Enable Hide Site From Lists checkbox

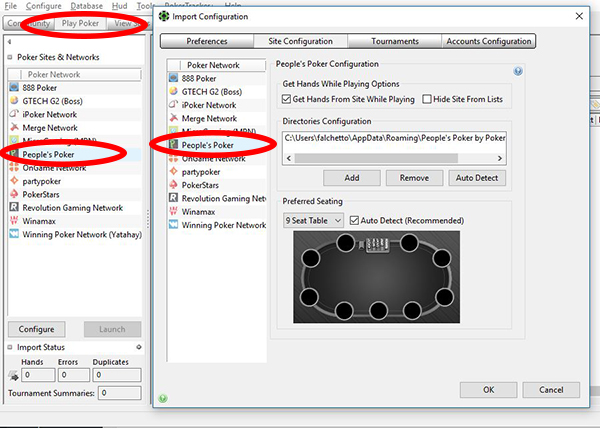click(427, 99)
